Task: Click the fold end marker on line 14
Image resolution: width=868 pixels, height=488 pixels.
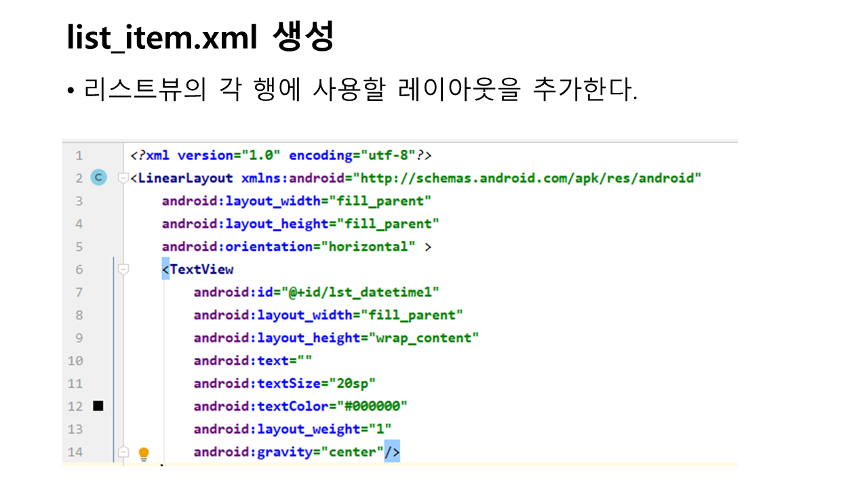Action: point(123,451)
